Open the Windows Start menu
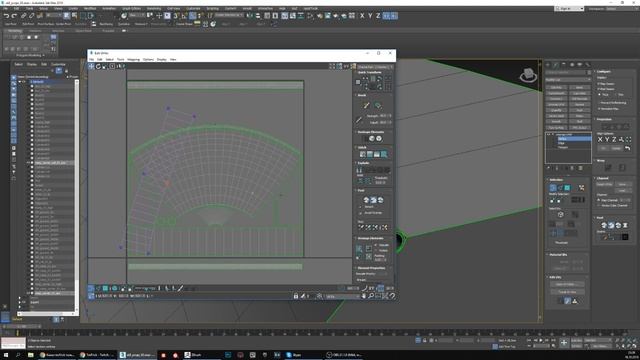 pos(6,355)
